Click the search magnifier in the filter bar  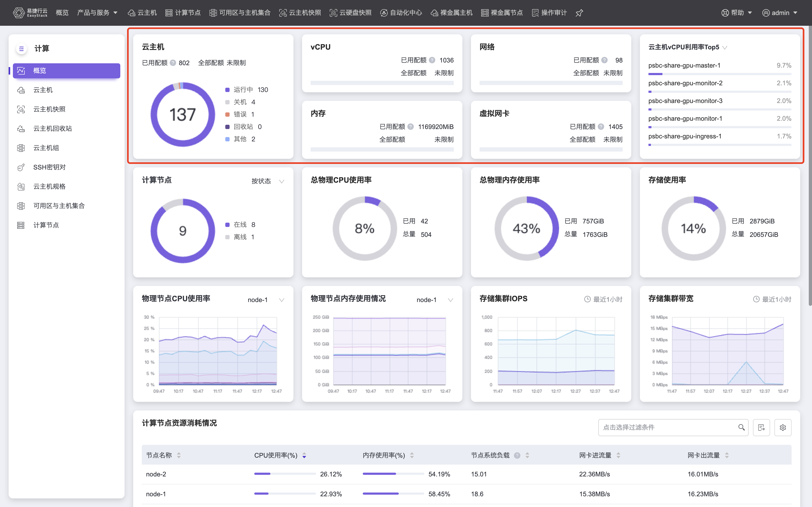click(x=742, y=427)
